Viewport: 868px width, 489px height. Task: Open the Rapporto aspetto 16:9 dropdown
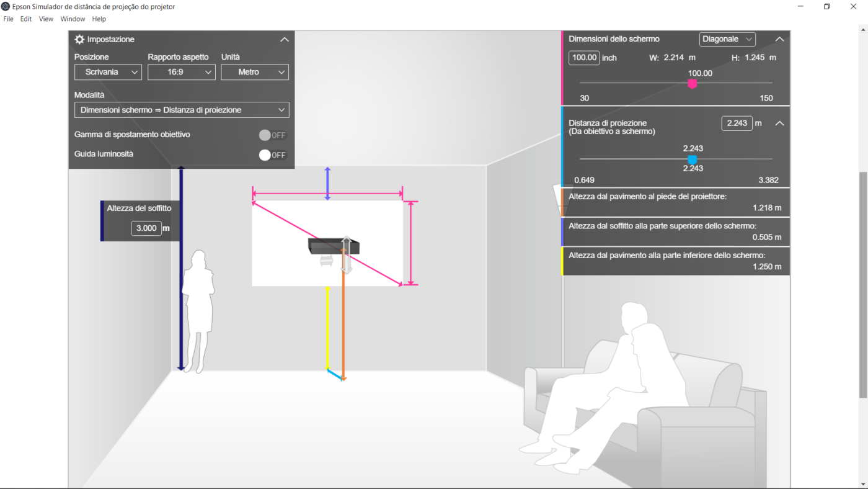coord(181,72)
